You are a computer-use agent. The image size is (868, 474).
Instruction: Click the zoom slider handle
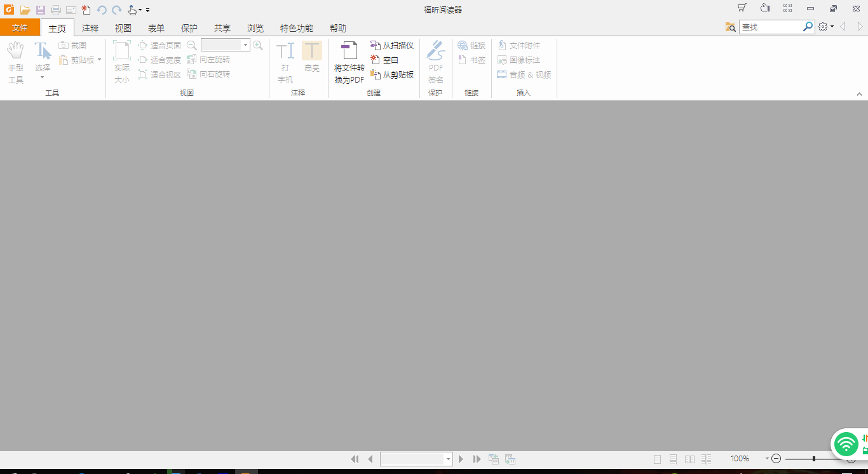coord(814,459)
